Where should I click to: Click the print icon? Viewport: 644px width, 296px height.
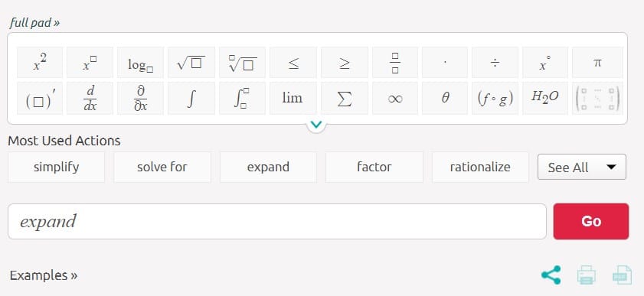(x=586, y=275)
